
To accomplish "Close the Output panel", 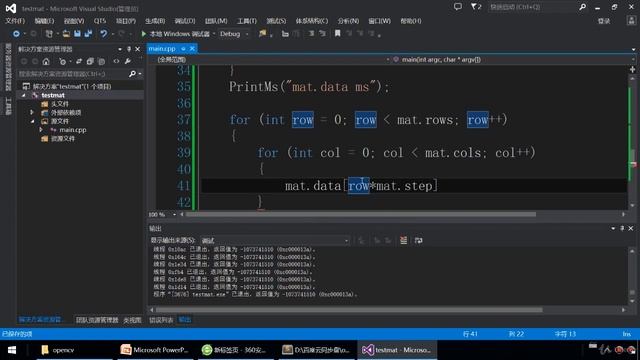I will point(631,228).
